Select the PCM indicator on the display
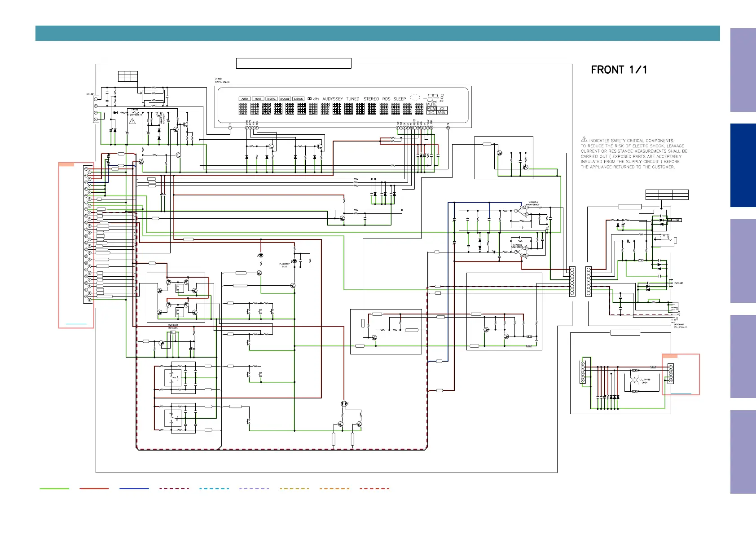756x535 pixels. pyautogui.click(x=431, y=108)
